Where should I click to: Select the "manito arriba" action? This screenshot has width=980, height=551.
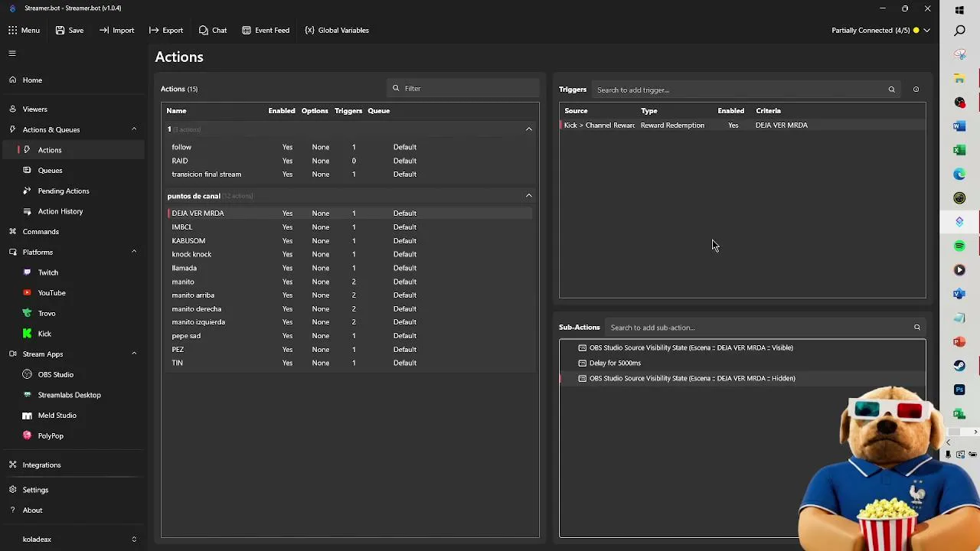click(349, 295)
